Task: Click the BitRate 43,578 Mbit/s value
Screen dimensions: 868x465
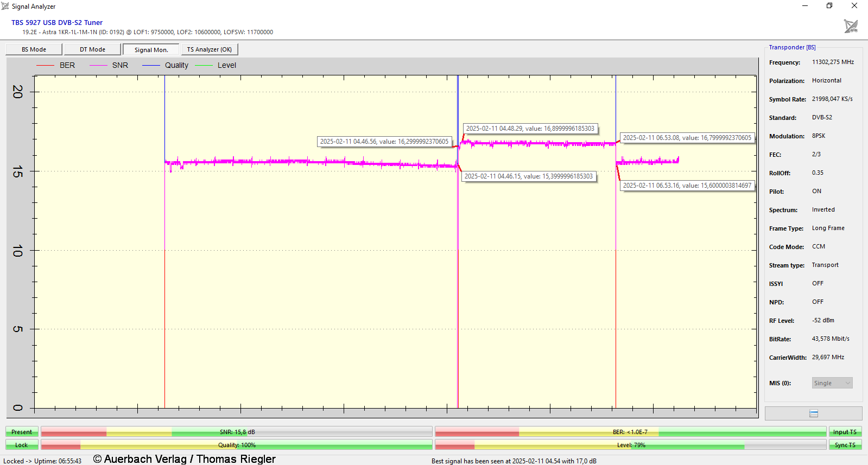Action: pyautogui.click(x=831, y=339)
